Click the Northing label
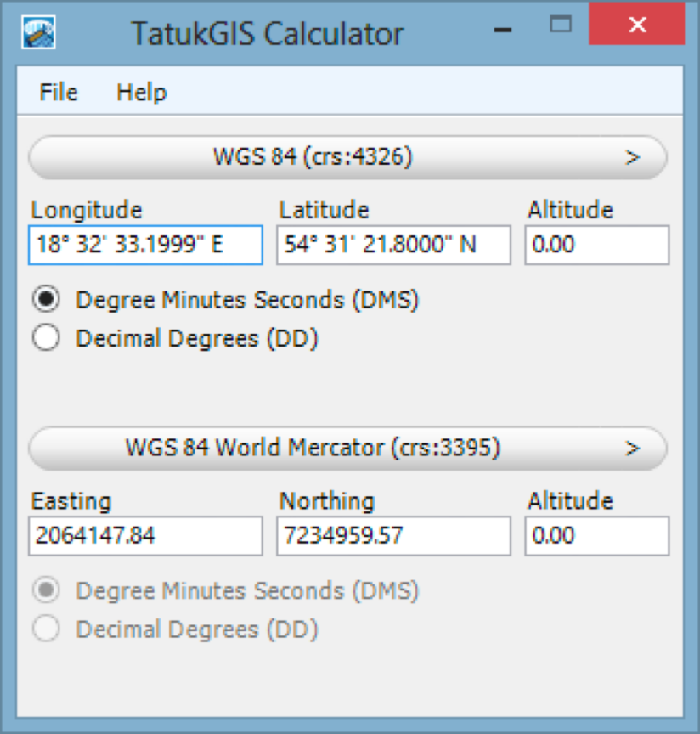Viewport: 700px width, 734px height. (x=327, y=501)
